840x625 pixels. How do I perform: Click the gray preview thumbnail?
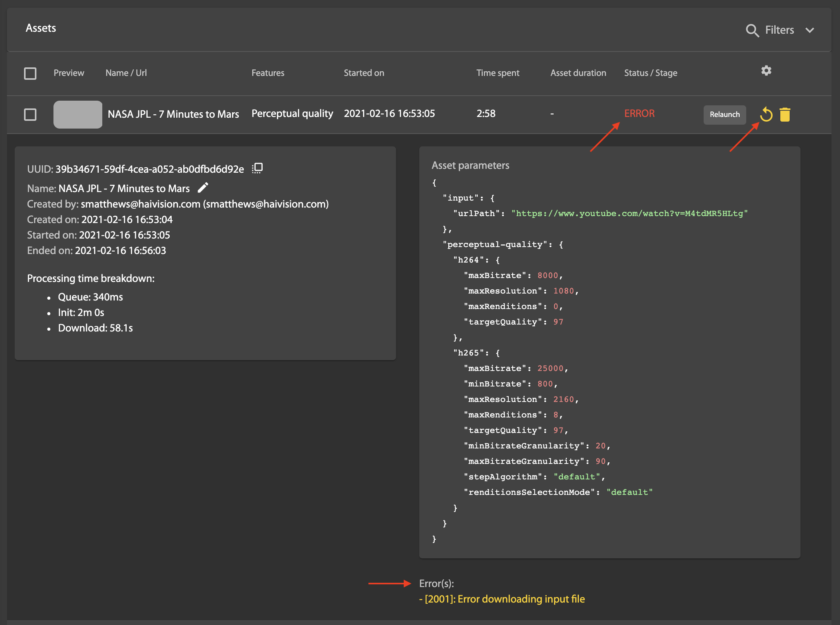(x=78, y=115)
